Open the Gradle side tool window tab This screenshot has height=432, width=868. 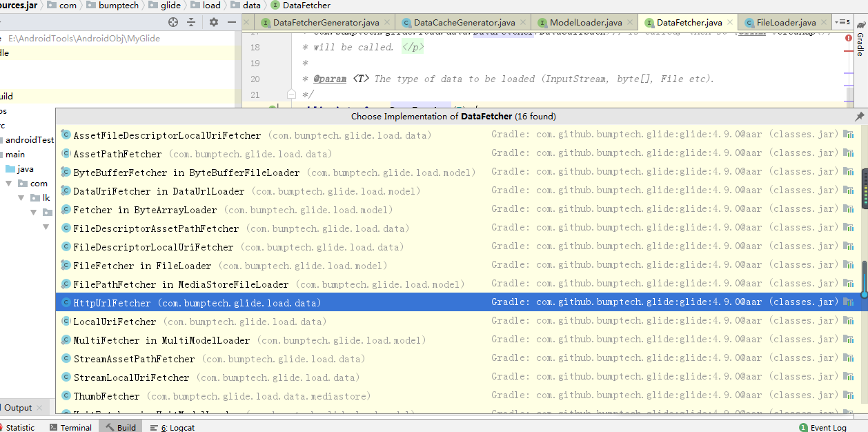pos(860,39)
